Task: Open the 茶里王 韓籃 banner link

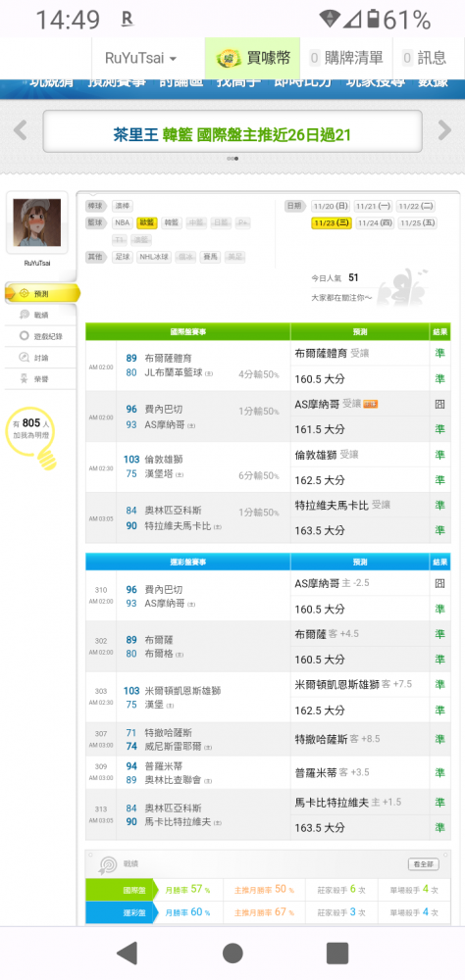Action: coord(232,133)
